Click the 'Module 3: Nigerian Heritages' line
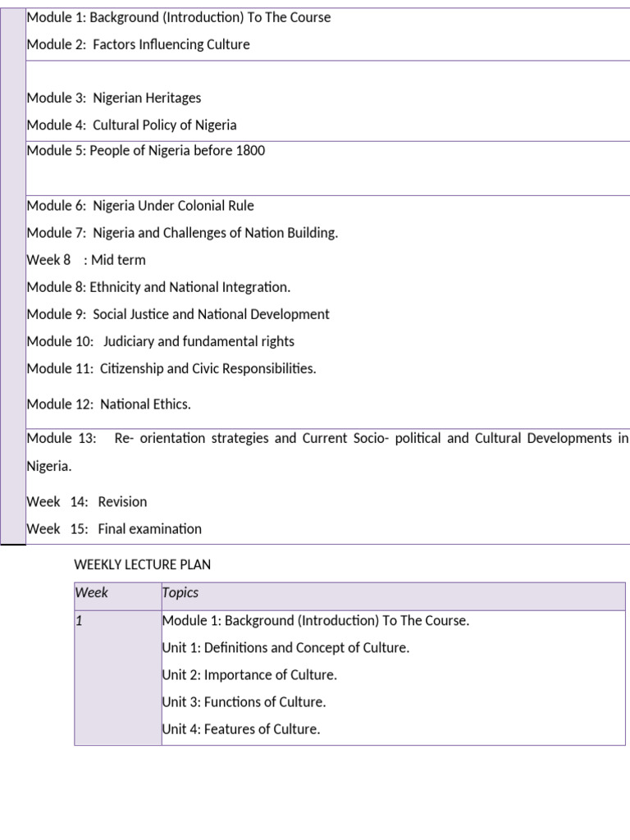The width and height of the screenshot is (630, 840). [114, 98]
